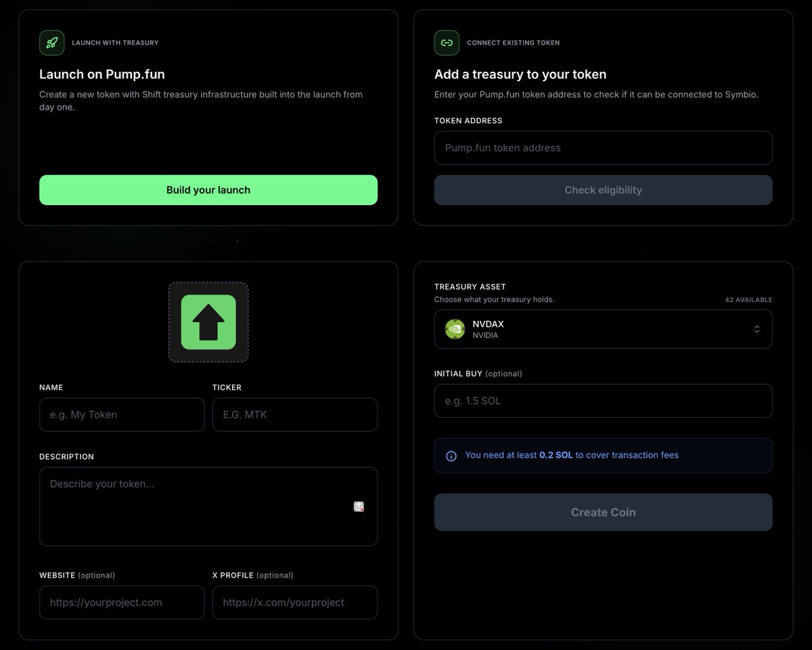Focus the Name input field

click(122, 414)
